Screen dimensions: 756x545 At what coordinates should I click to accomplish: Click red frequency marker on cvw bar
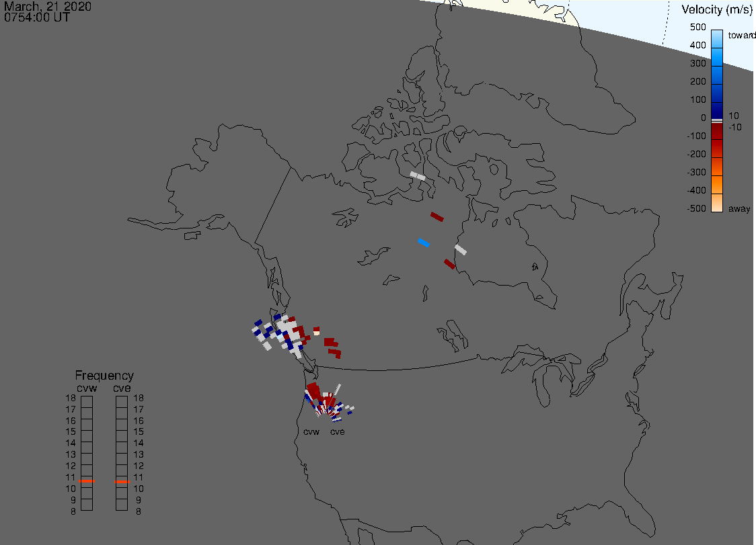point(87,481)
